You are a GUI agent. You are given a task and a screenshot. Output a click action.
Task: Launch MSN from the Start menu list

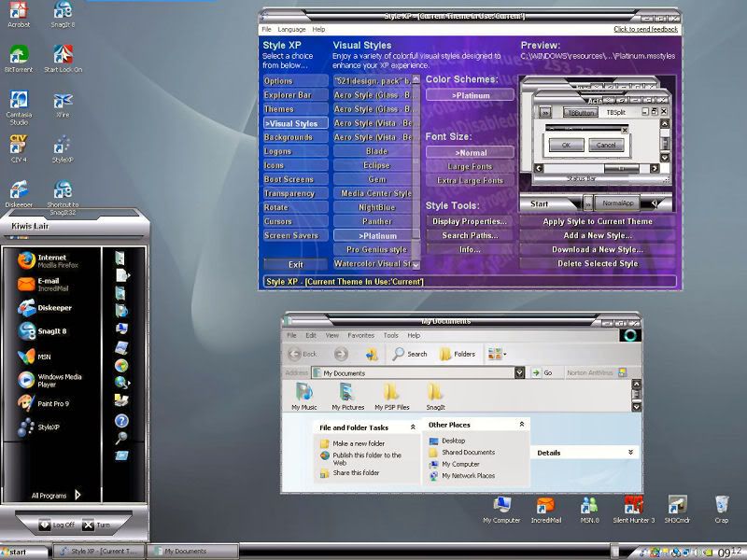click(x=35, y=357)
